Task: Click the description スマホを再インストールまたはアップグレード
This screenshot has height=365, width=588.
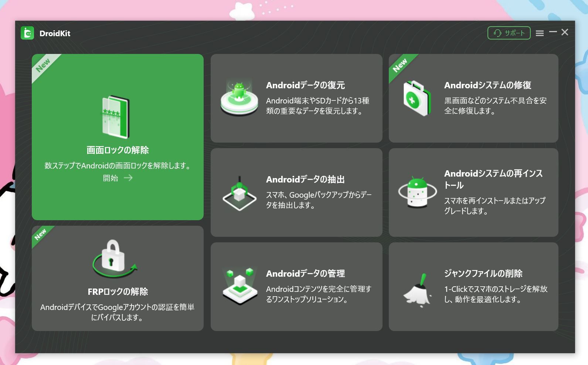Action: coord(495,206)
